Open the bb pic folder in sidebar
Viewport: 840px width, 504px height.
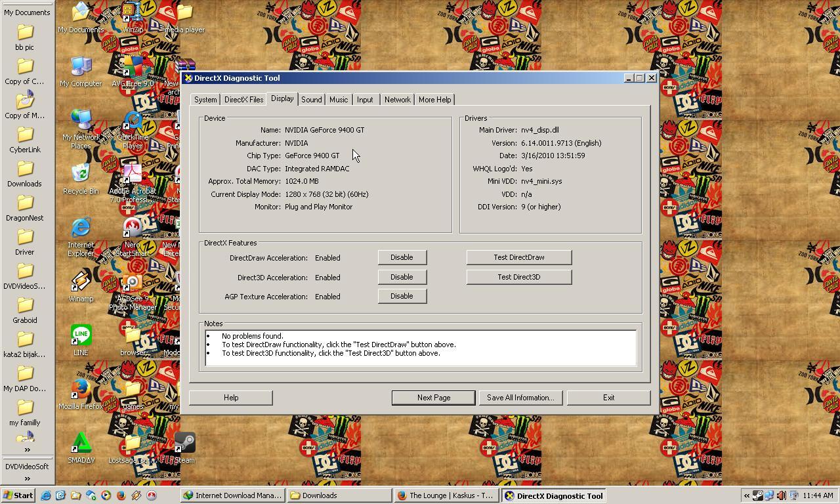[x=25, y=37]
